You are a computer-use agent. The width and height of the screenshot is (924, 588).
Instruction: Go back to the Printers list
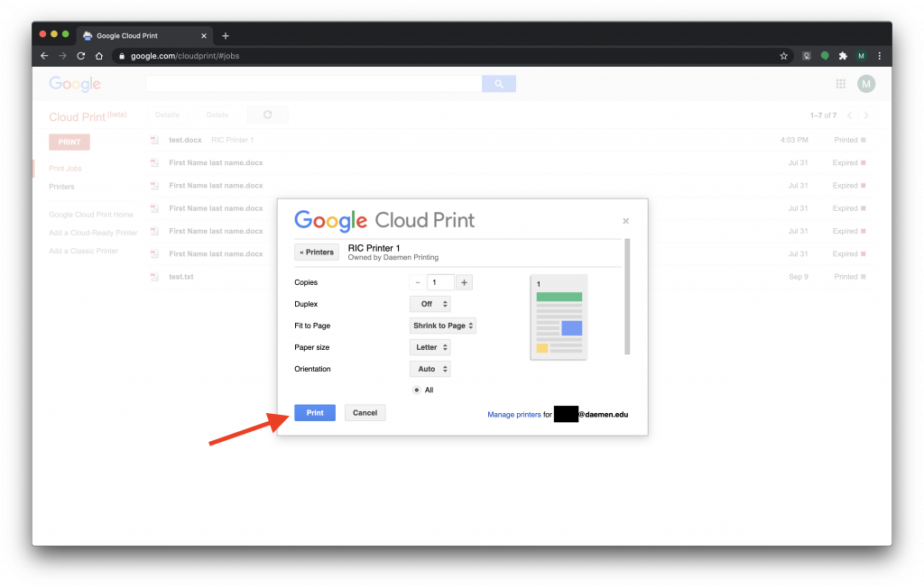pos(317,253)
